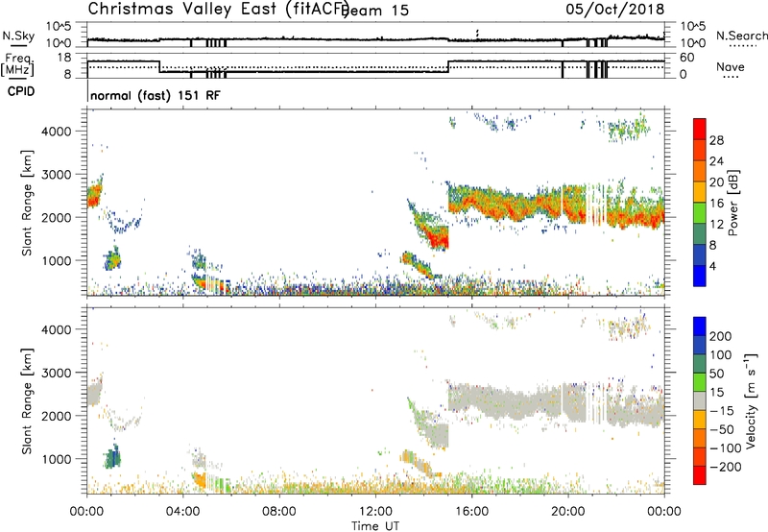Click 'Slant Range [km]' label of Power panel
768x532 pixels.
27,203
